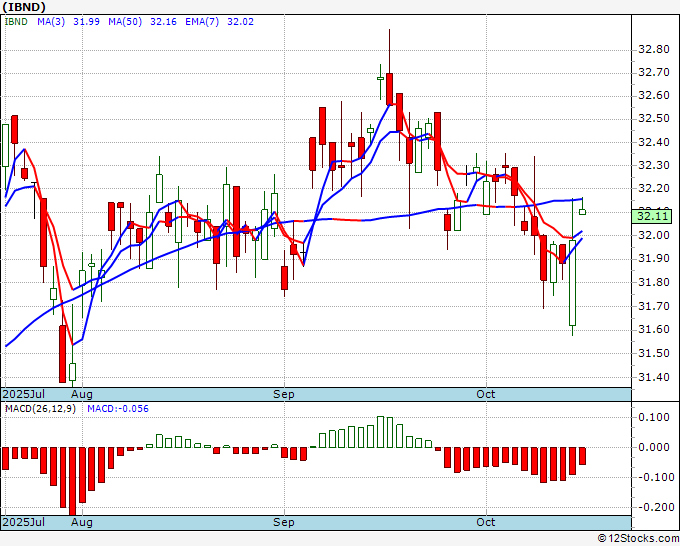Viewport: 680px width, 546px height.
Task: Click Aug on the MACD timeline
Action: pos(82,522)
